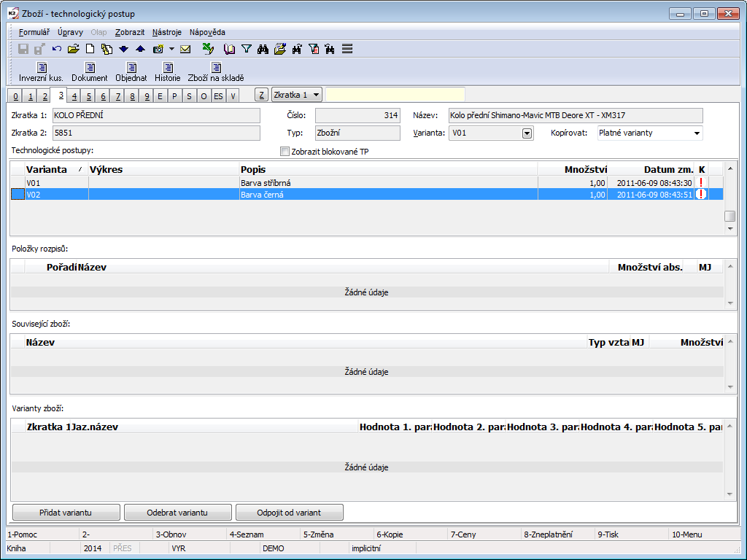The image size is (747, 560).
Task: Click the blue down arrow icon
Action: point(123,49)
